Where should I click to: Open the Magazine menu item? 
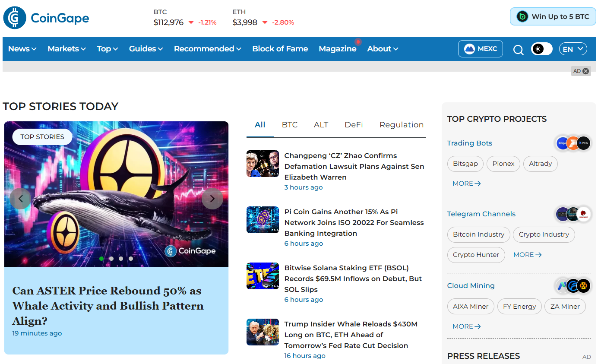[x=338, y=49]
